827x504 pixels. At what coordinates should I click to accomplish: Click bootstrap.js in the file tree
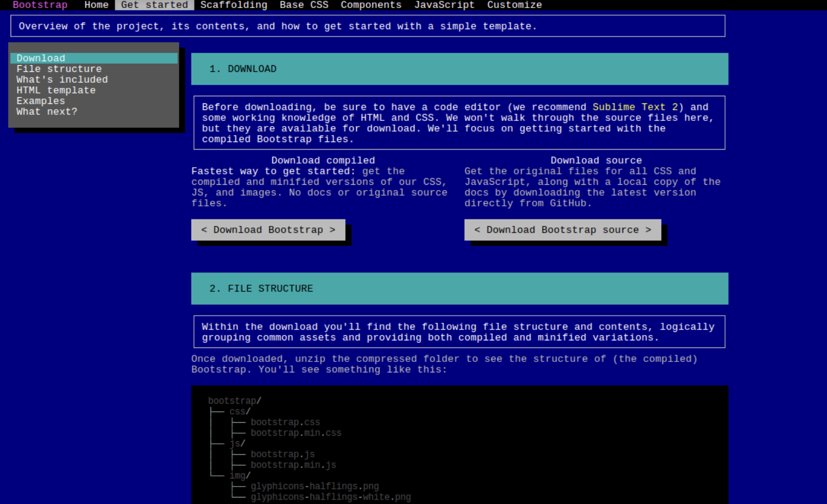tap(283, 454)
